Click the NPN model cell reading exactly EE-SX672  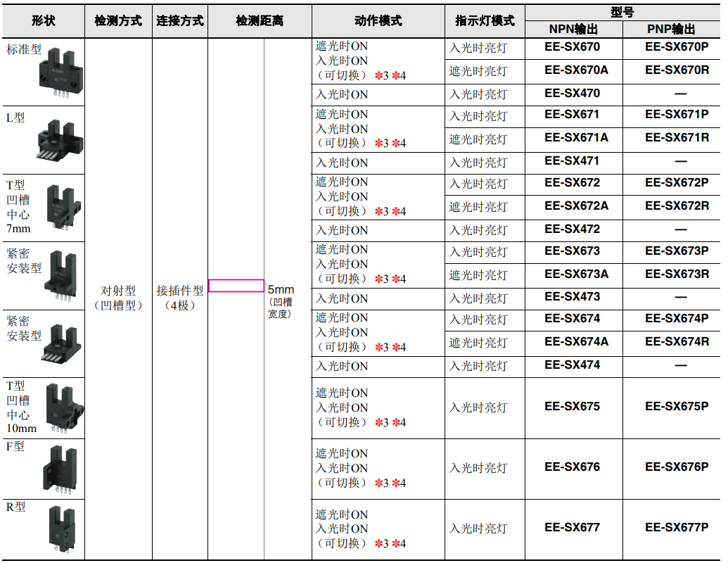coord(572,182)
